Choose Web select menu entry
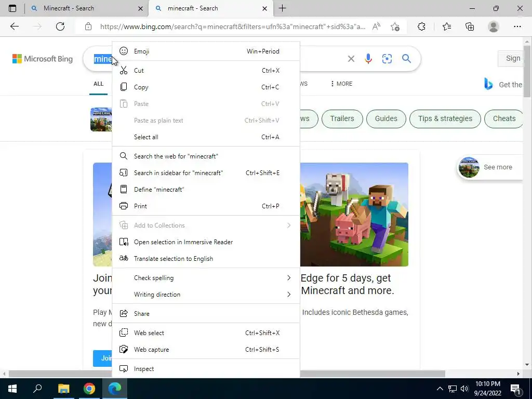Screen dimensions: 532x399 coord(206,333)
